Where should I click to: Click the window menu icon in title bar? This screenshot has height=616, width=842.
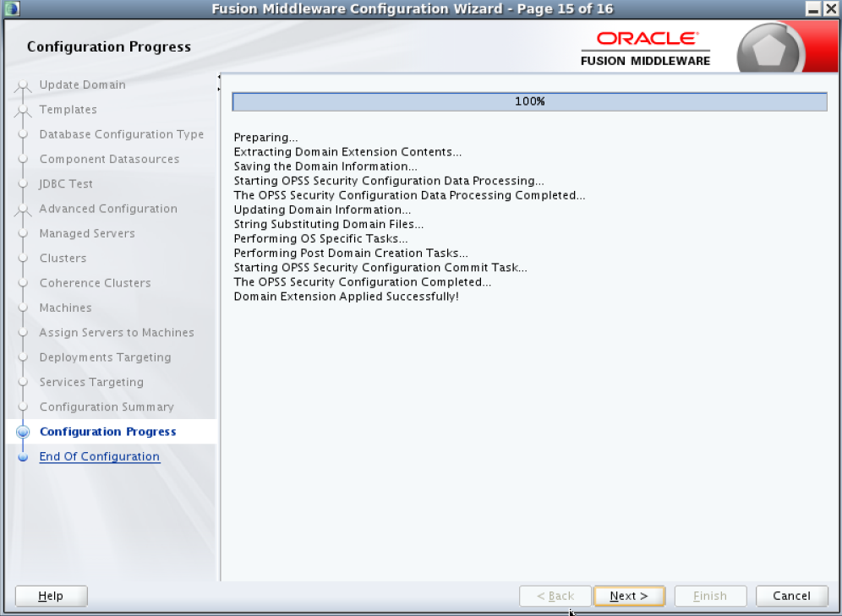[x=12, y=8]
